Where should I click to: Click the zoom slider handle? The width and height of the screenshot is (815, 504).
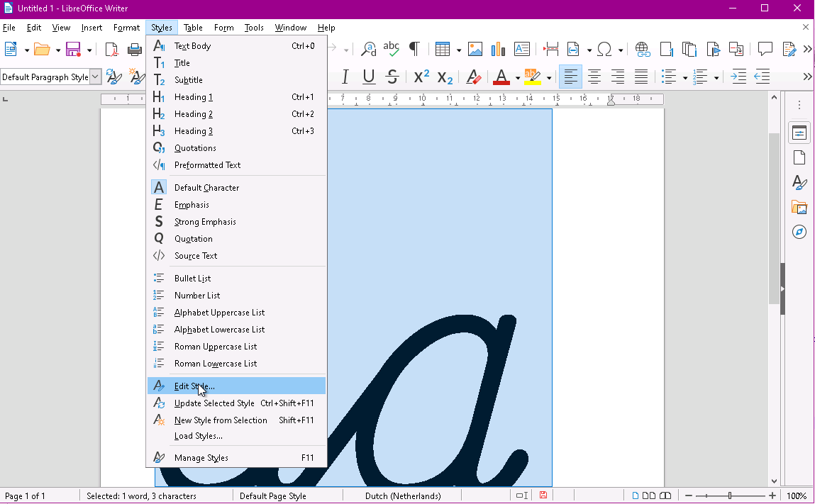tap(730, 496)
